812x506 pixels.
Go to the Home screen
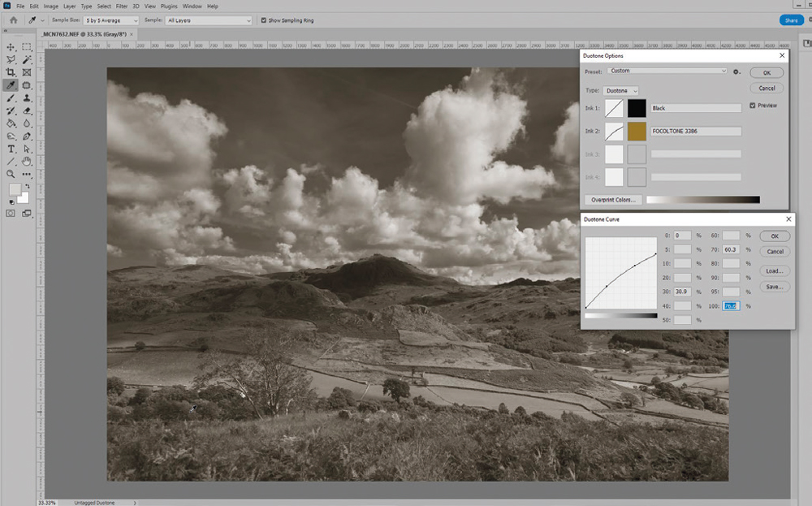tap(14, 20)
